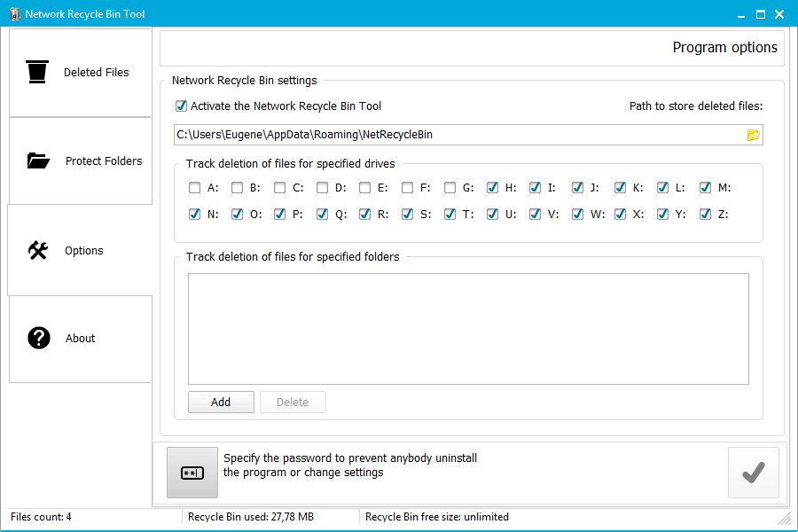Disable Activate the Network Recycle Bin Tool

pos(182,106)
